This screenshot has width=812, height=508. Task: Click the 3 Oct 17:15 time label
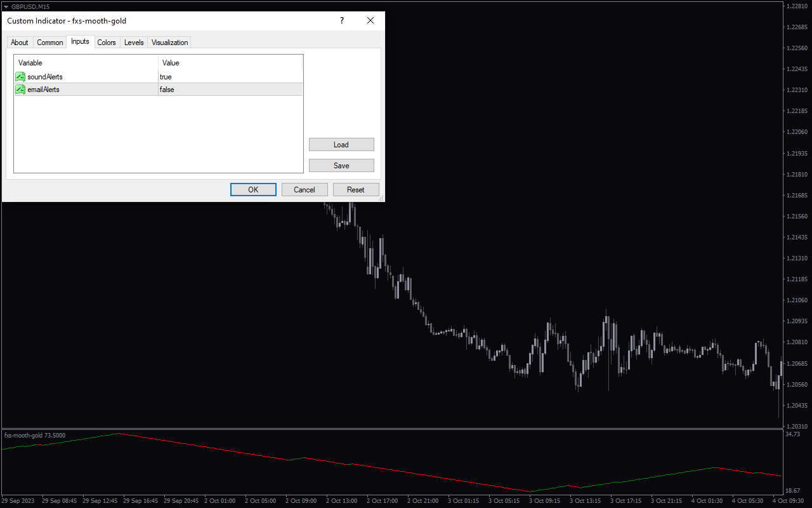(626, 501)
